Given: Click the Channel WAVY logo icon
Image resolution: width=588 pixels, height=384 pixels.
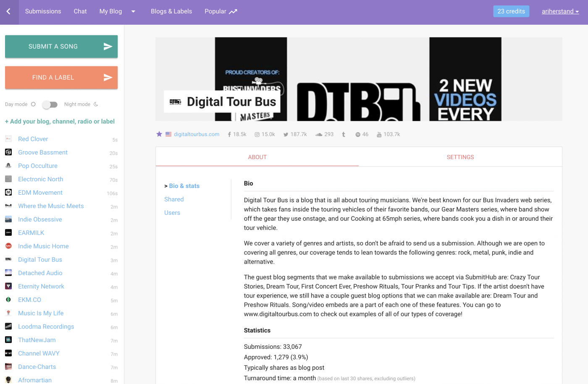Looking at the screenshot, I should point(8,353).
